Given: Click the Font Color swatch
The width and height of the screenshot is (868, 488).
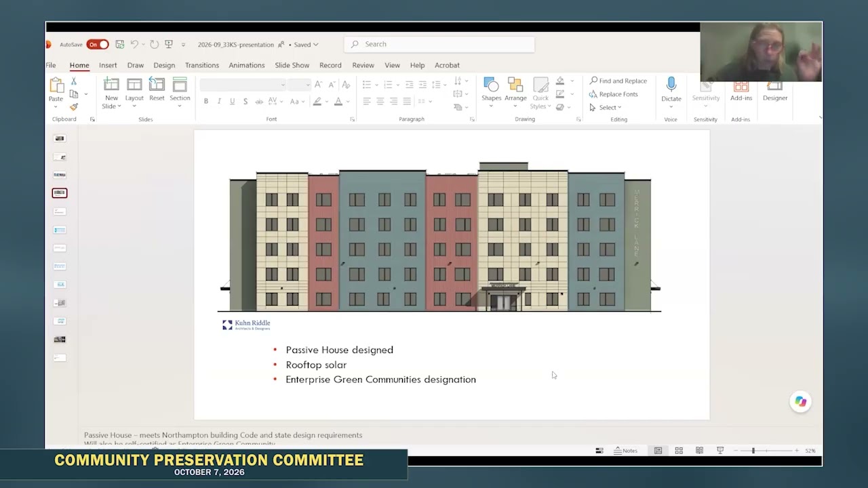Looking at the screenshot, I should click(x=338, y=102).
